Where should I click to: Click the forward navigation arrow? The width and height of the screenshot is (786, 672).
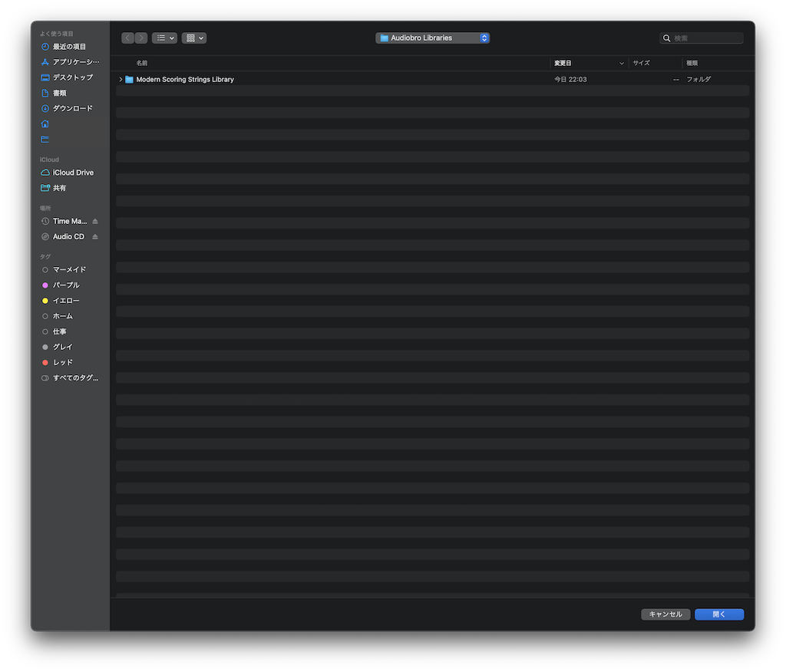tap(141, 38)
